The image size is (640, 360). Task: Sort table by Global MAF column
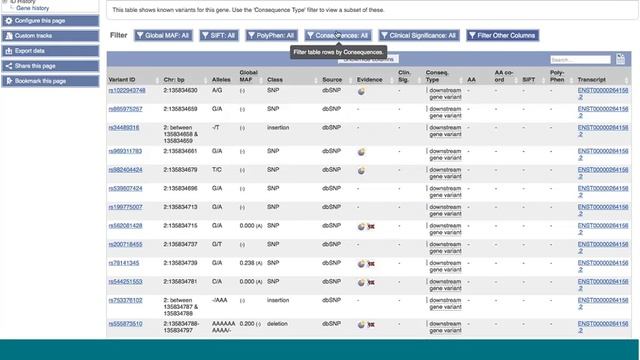pyautogui.click(x=248, y=76)
